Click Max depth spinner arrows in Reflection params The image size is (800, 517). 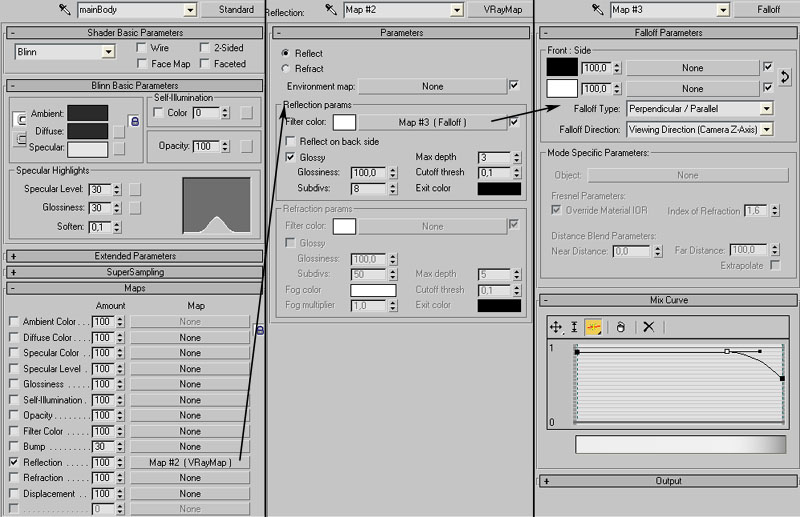point(516,157)
